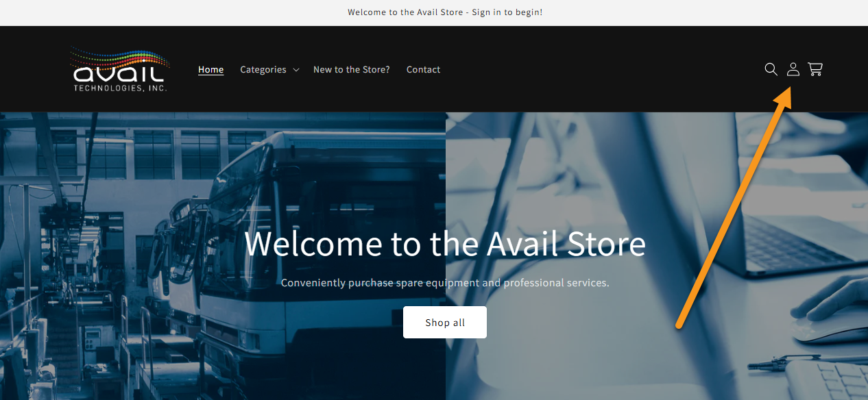The width and height of the screenshot is (868, 400).
Task: Open the search magnifier icon
Action: [x=771, y=69]
